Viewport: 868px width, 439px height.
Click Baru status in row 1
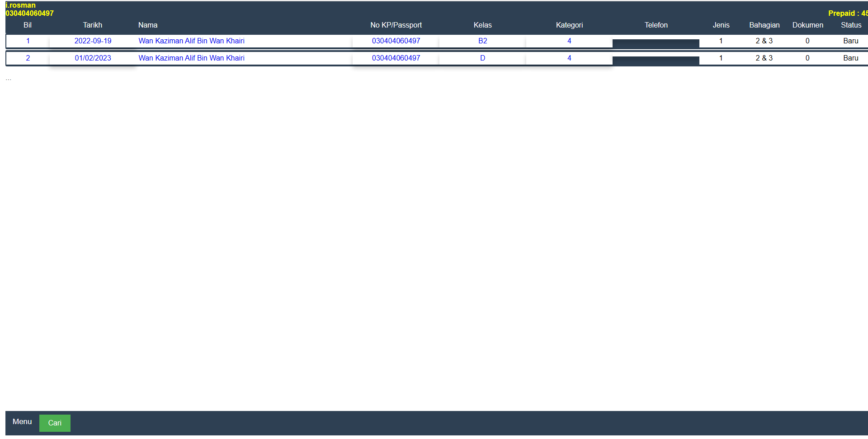[x=850, y=41]
